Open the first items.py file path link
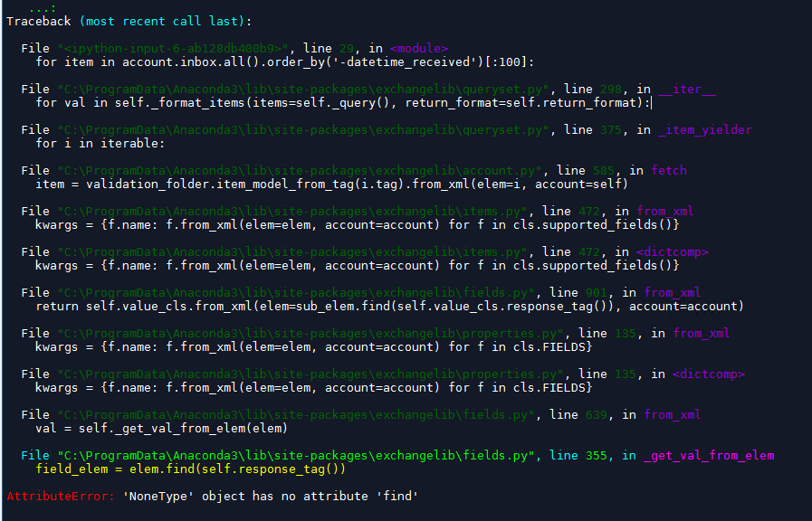The width and height of the screenshot is (812, 521). coord(282,211)
